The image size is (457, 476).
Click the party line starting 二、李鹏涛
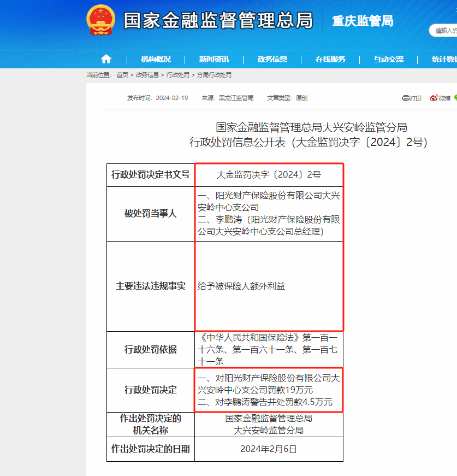[x=269, y=226]
